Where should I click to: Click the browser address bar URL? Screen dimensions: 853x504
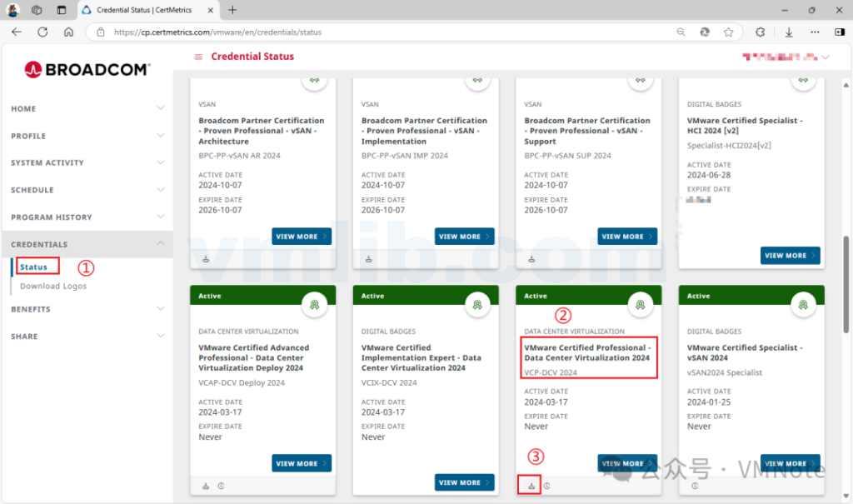pyautogui.click(x=217, y=32)
